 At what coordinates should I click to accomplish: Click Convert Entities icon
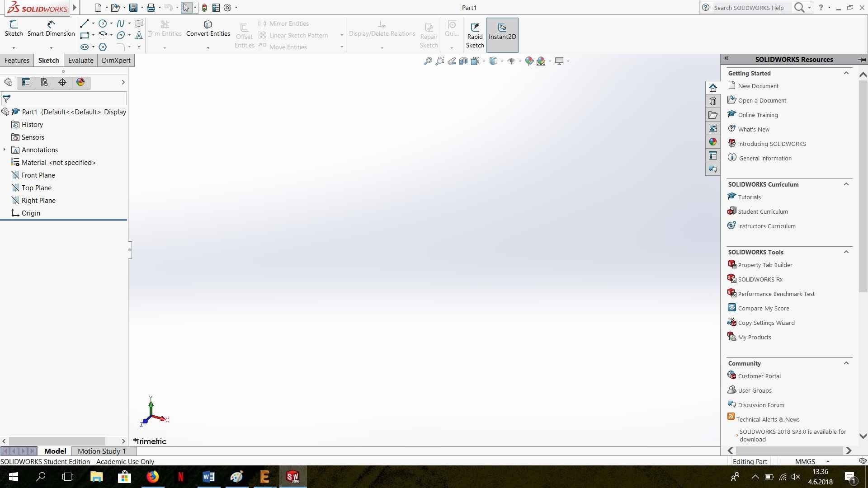[x=208, y=24]
